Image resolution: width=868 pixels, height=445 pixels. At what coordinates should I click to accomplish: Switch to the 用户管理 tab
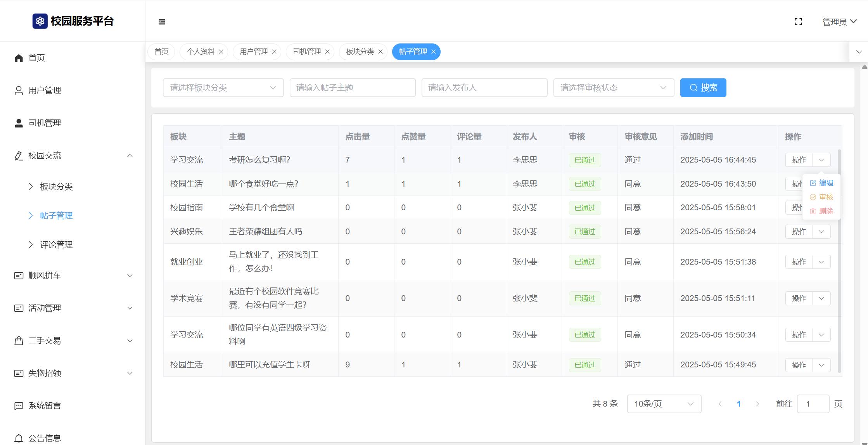[253, 52]
